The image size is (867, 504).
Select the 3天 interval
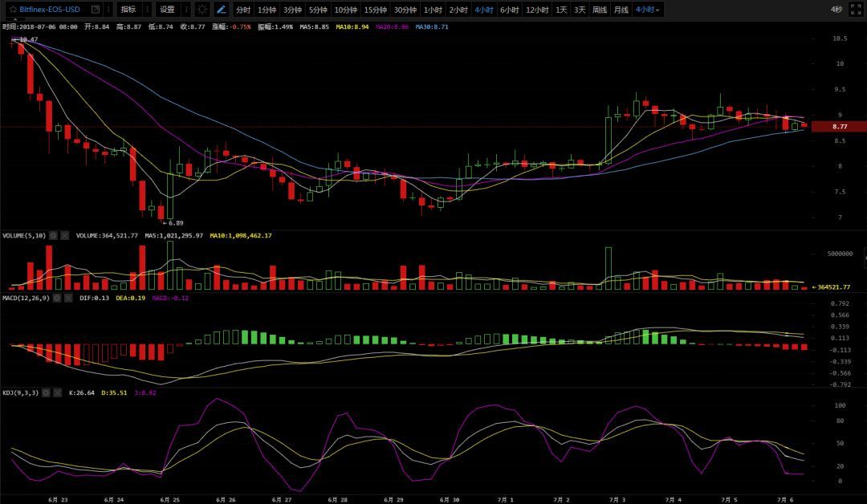[580, 10]
